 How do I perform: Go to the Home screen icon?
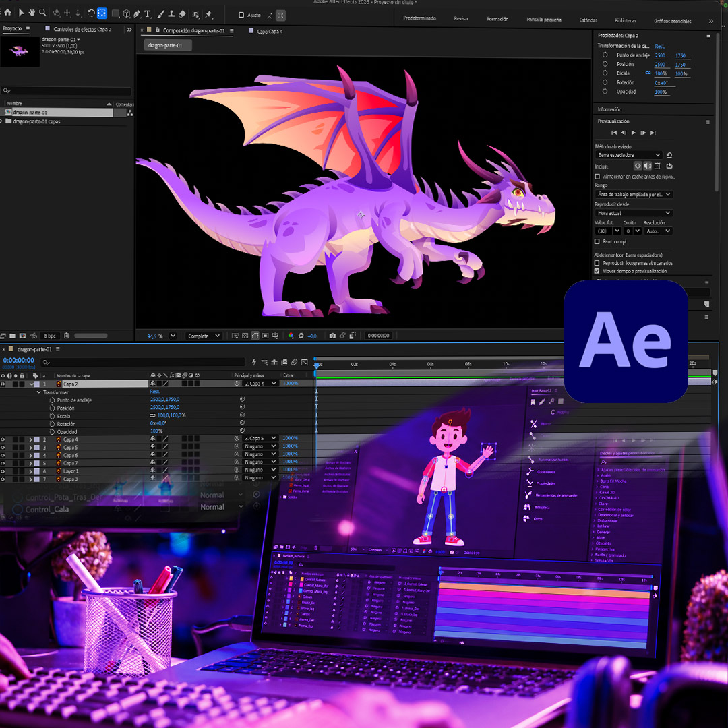click(x=7, y=13)
